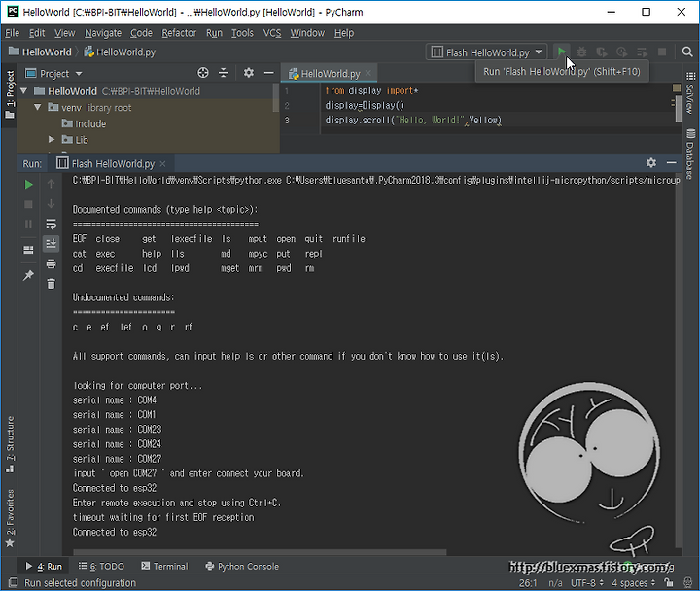Viewport: 700px width, 591px height.
Task: Clear console output with trash icon
Action: (51, 284)
